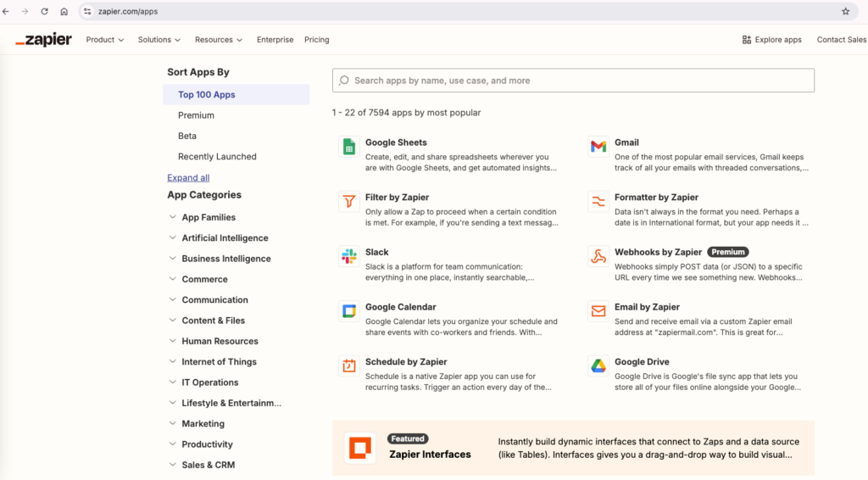
Task: Select the Schedule by Zapier icon
Action: pyautogui.click(x=348, y=366)
